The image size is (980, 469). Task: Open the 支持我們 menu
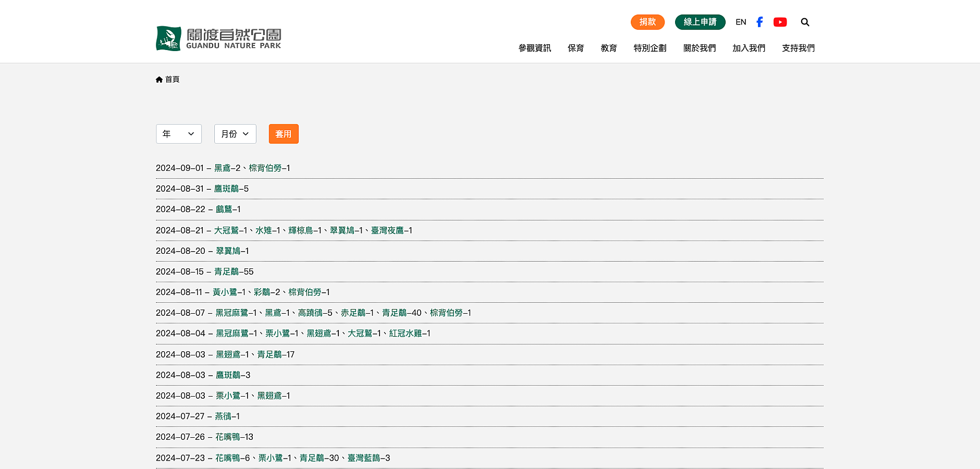[x=798, y=48]
